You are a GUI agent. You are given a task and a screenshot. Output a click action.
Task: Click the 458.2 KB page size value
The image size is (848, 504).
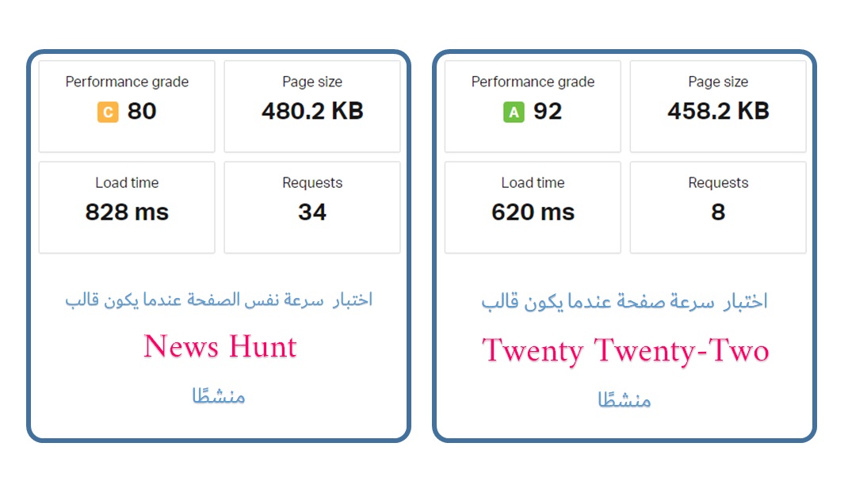tap(718, 111)
